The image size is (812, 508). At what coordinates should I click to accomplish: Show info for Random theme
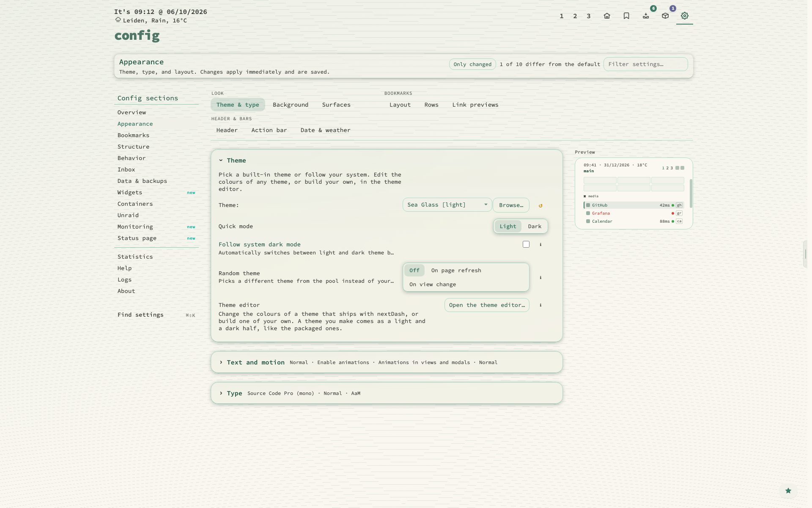click(540, 277)
